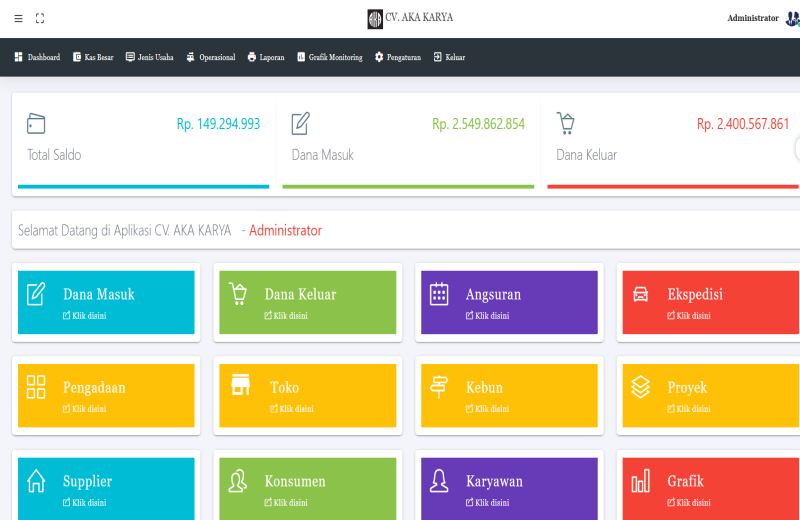Open the Dashboard menu item
This screenshot has height=520, width=800.
(x=37, y=57)
